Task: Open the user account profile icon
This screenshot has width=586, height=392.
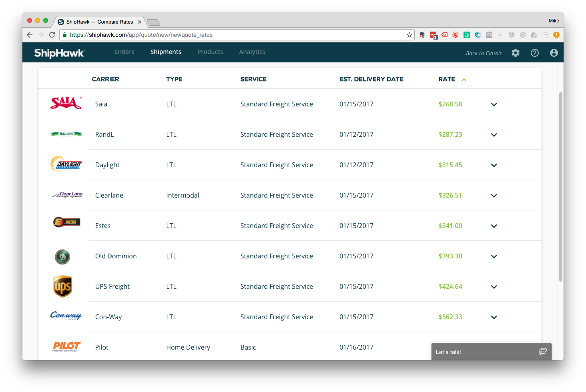Action: [554, 52]
